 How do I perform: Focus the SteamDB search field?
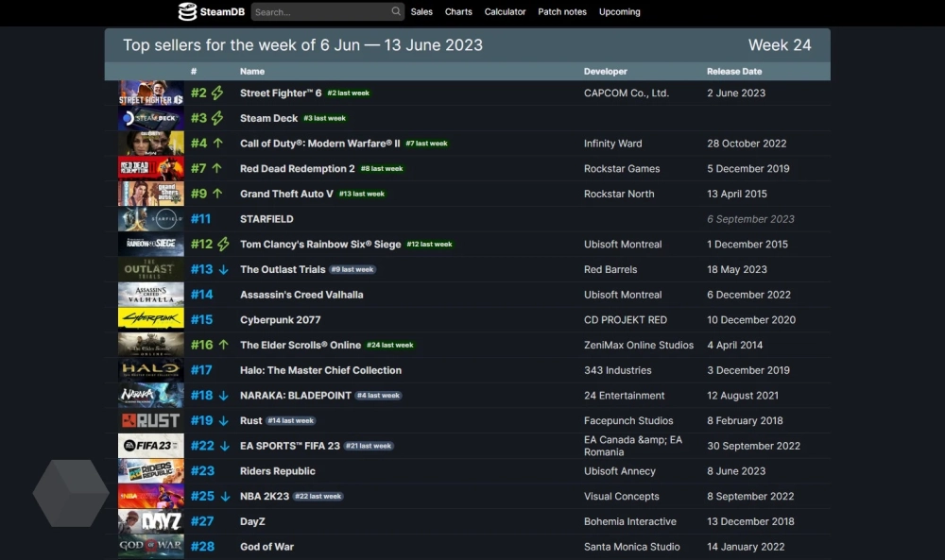click(320, 12)
